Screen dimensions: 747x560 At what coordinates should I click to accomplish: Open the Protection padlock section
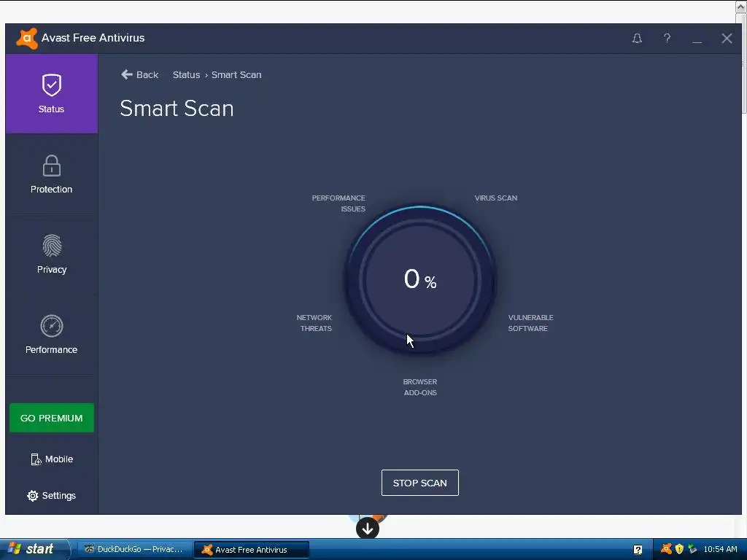coord(52,174)
